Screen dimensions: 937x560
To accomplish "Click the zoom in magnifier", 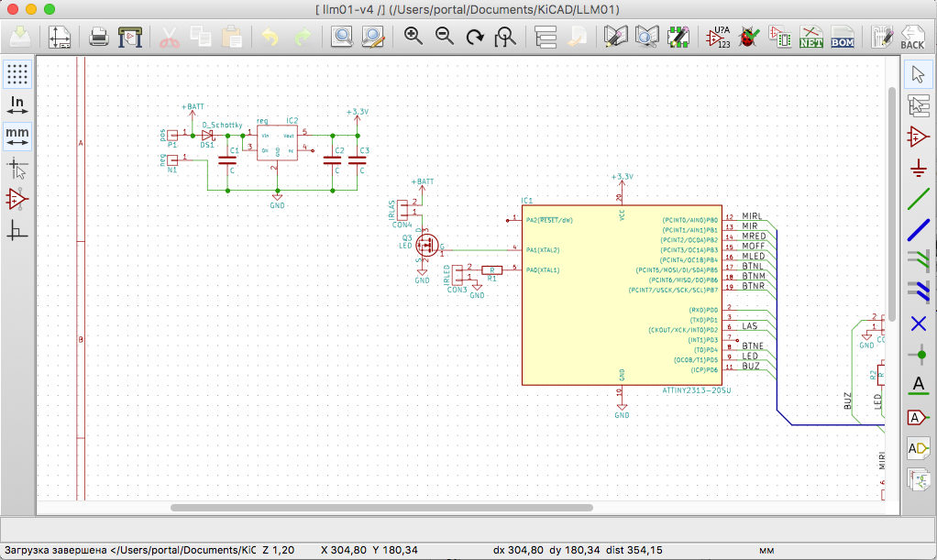I will click(413, 38).
